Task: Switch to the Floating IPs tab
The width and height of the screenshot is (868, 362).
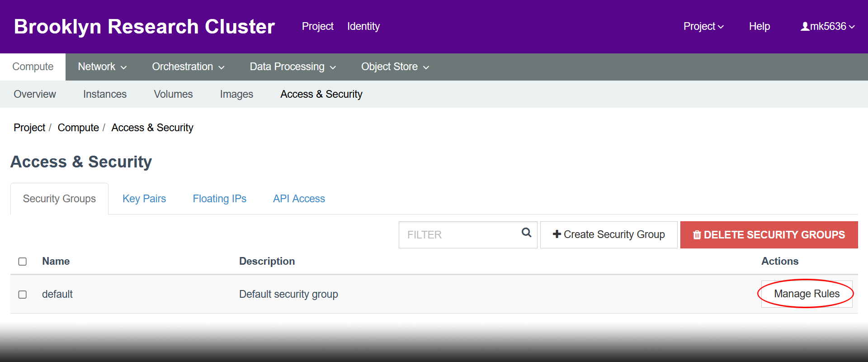Action: 219,199
